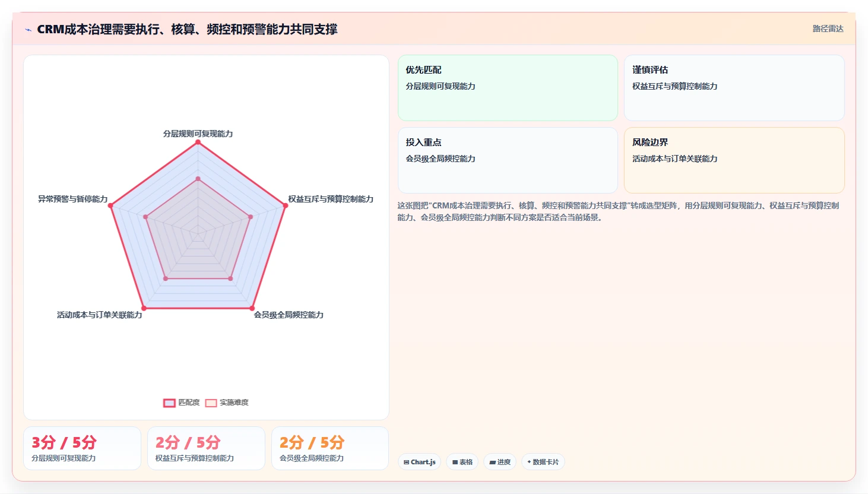Click the radar axis label 权益互斥与预算控制能力
The image size is (868, 494).
pyautogui.click(x=331, y=199)
